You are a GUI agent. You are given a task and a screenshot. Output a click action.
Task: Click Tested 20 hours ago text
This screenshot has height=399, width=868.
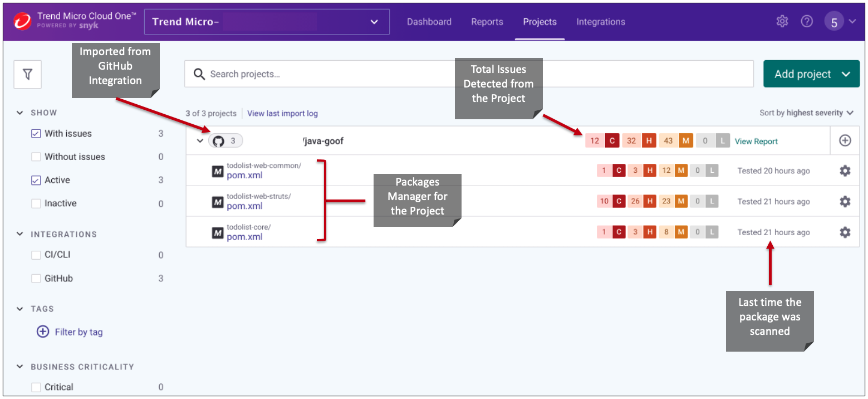click(774, 171)
